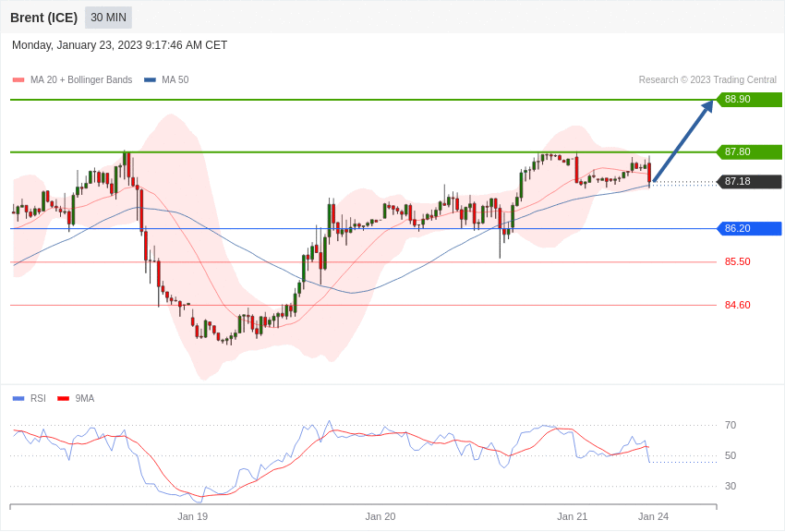Click the 88.90 resistance price tag

click(x=750, y=99)
